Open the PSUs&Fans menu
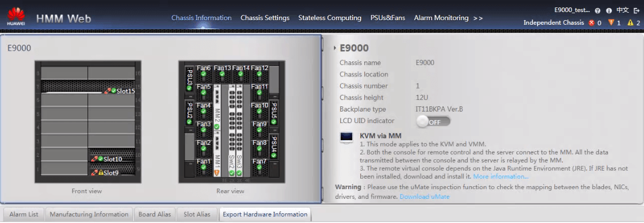Image resolution: width=644 pixels, height=223 pixels. (x=388, y=18)
